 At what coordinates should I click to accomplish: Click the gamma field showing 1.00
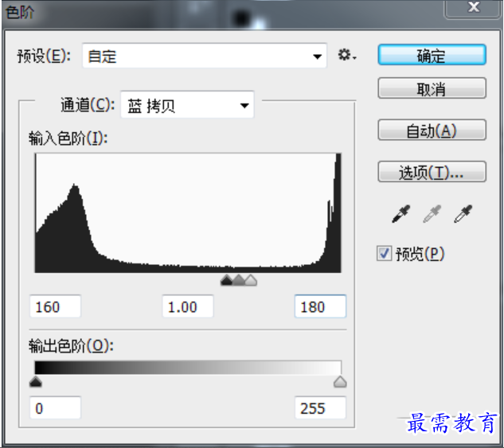[188, 306]
